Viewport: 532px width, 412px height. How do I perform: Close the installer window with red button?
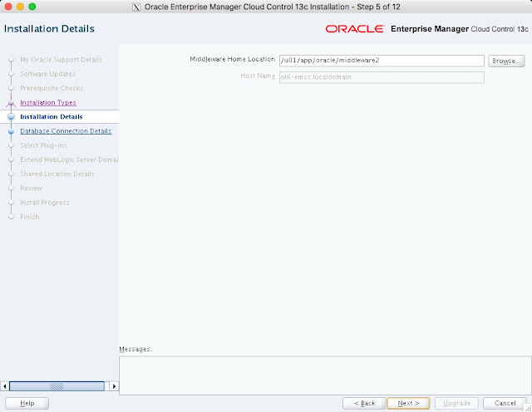[8, 7]
